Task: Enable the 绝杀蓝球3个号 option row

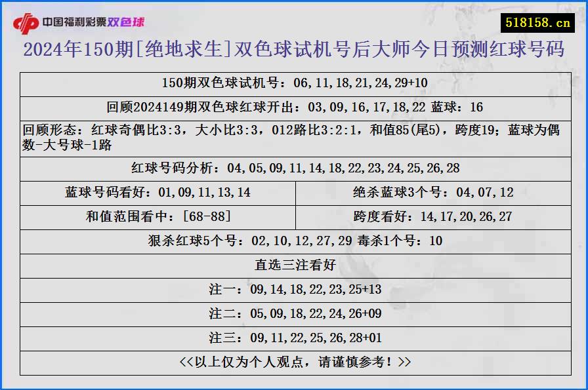Action: click(x=434, y=192)
